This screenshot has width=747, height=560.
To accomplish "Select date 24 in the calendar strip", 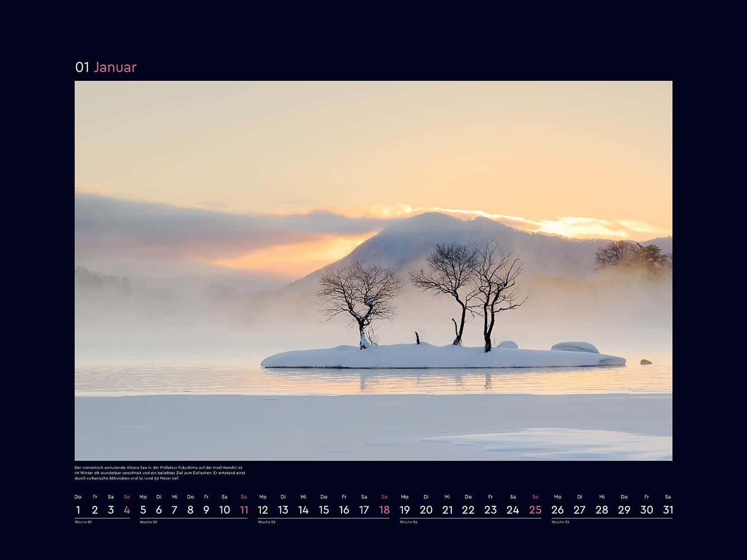I will pyautogui.click(x=513, y=510).
